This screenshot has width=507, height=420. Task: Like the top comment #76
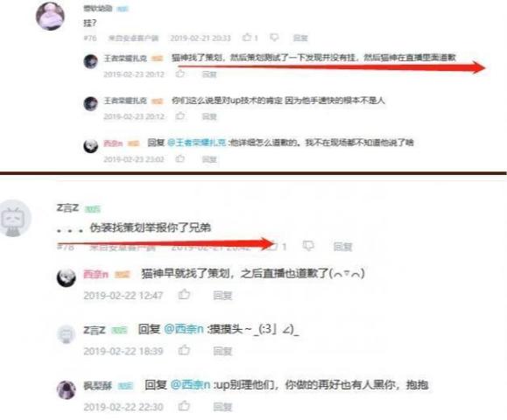[x=247, y=37]
